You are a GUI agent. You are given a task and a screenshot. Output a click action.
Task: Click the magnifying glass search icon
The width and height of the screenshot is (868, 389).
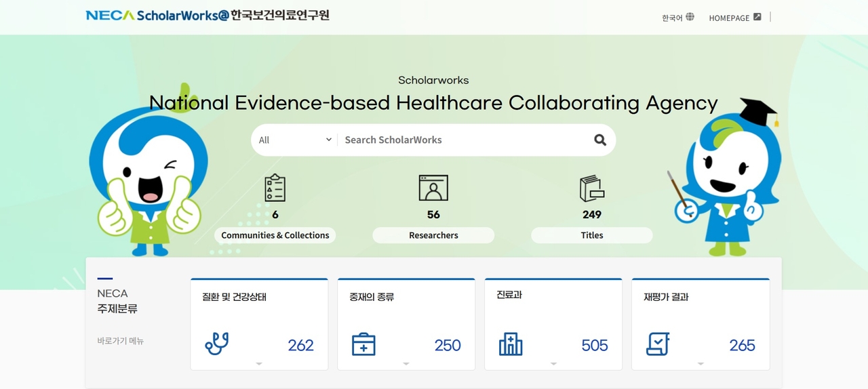point(599,140)
